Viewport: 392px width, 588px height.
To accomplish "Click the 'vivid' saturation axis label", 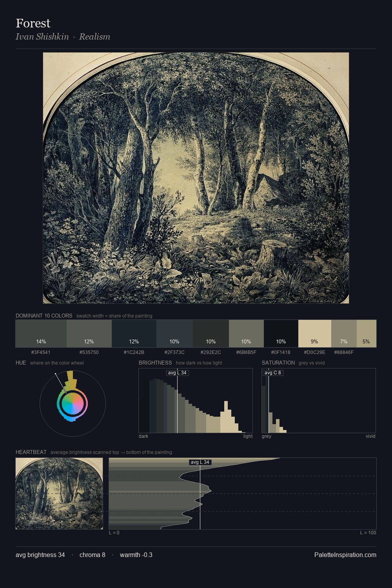I will point(370,436).
